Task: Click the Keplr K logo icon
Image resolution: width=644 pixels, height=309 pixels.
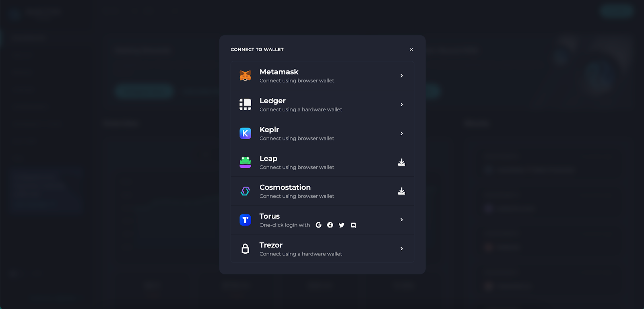Action: [x=245, y=133]
